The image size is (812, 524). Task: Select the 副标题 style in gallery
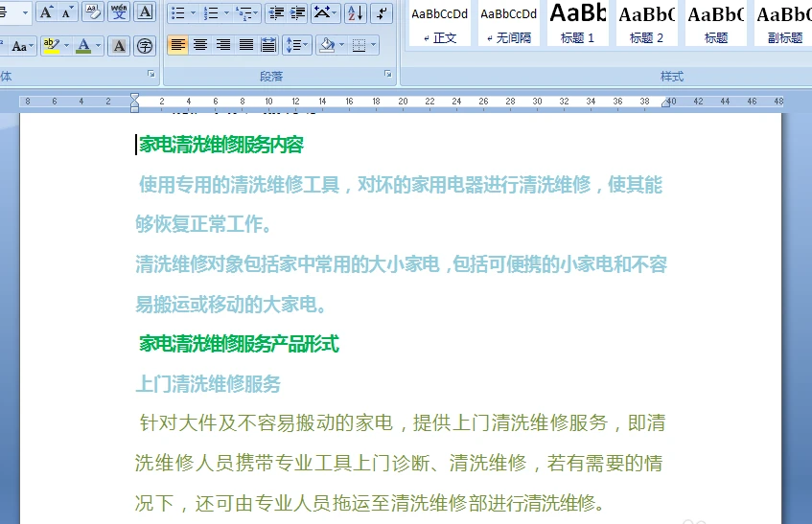tap(783, 23)
